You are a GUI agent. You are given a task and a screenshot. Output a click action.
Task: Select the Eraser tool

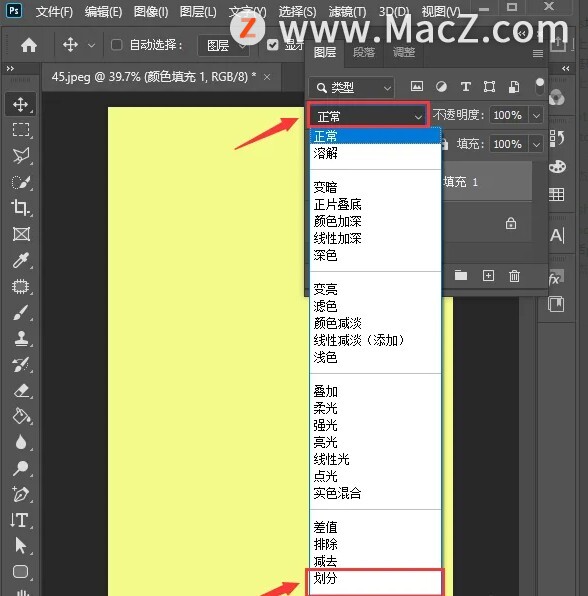coord(21,390)
